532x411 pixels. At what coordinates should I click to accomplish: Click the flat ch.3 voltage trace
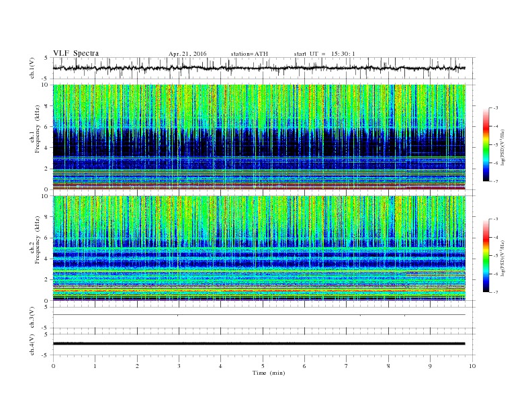[259, 315]
